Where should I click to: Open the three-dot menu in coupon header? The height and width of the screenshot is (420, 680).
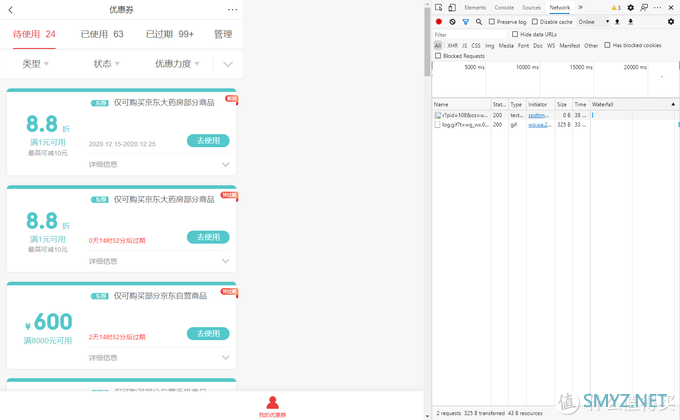(x=232, y=10)
